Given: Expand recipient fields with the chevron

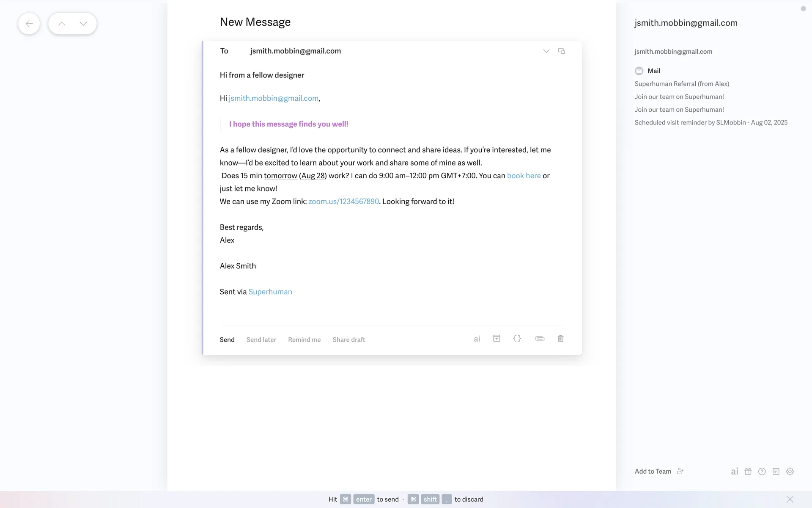Looking at the screenshot, I should point(546,51).
